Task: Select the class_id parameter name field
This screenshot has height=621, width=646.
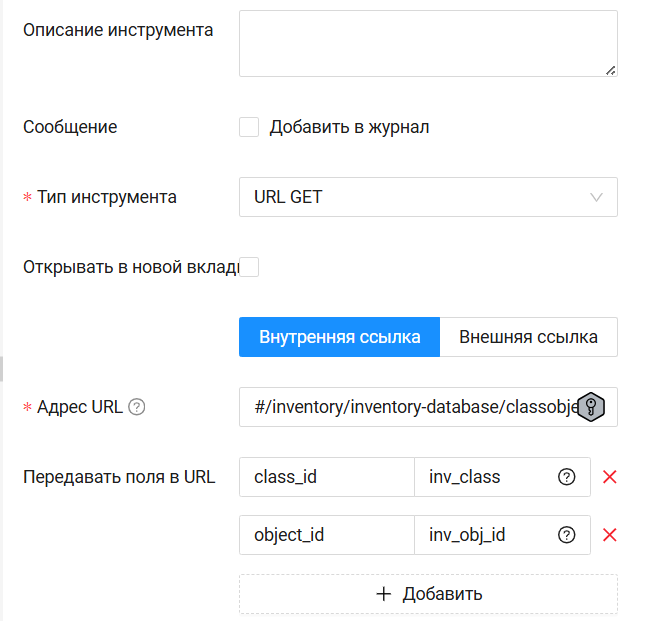Action: [x=326, y=477]
